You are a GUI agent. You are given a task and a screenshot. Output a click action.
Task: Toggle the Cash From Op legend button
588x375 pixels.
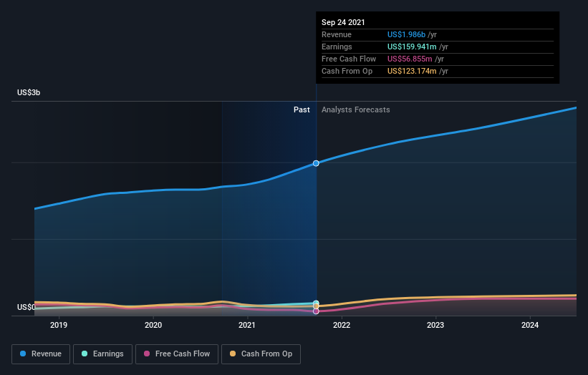261,354
